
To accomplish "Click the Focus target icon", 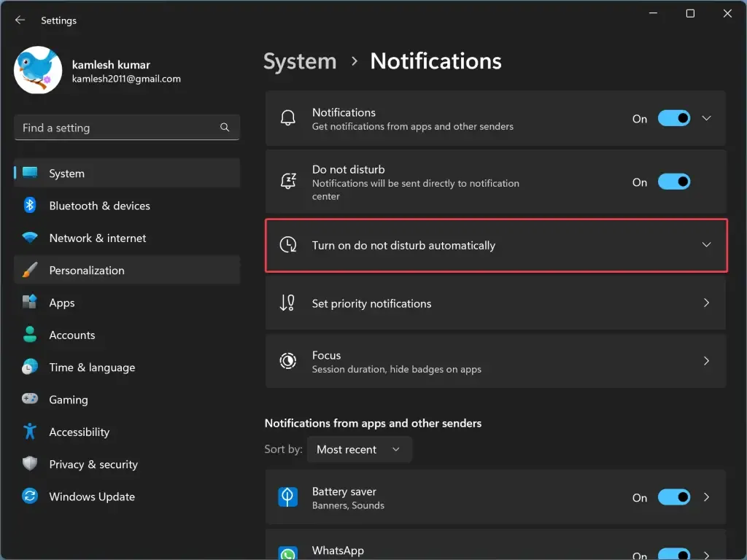I will [x=288, y=361].
